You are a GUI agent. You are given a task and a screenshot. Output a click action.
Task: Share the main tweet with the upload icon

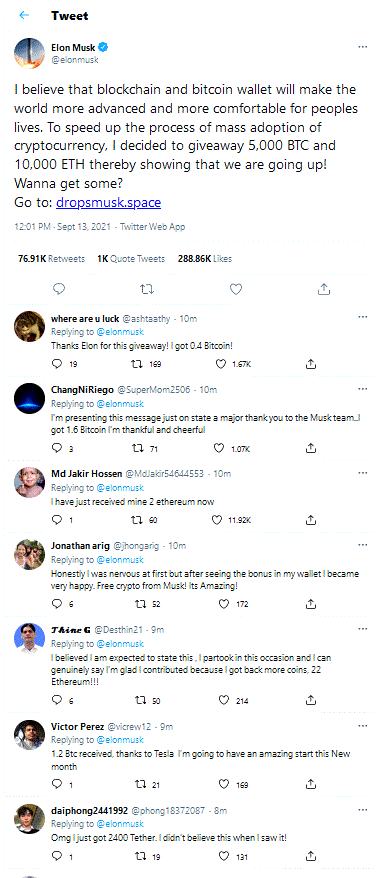tap(323, 289)
